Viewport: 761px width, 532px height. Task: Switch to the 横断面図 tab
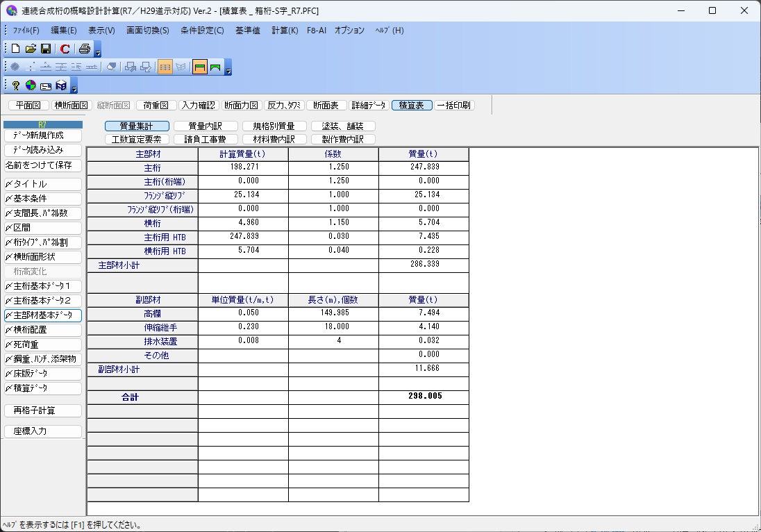(71, 106)
